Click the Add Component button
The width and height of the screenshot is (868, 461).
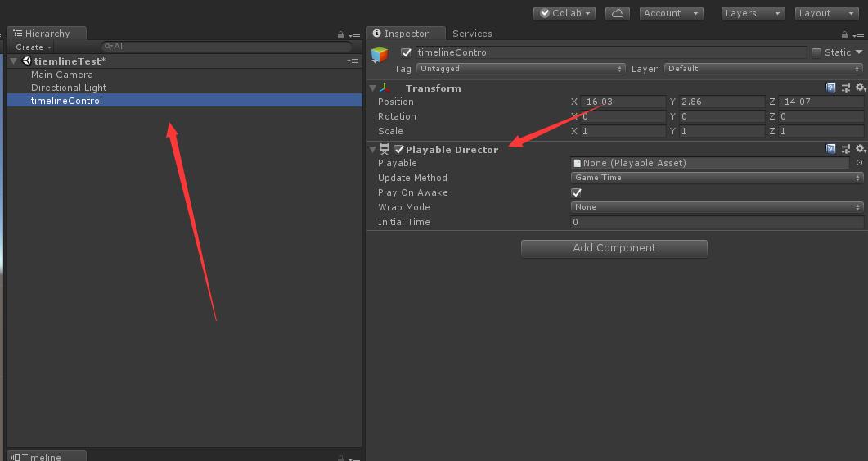614,248
